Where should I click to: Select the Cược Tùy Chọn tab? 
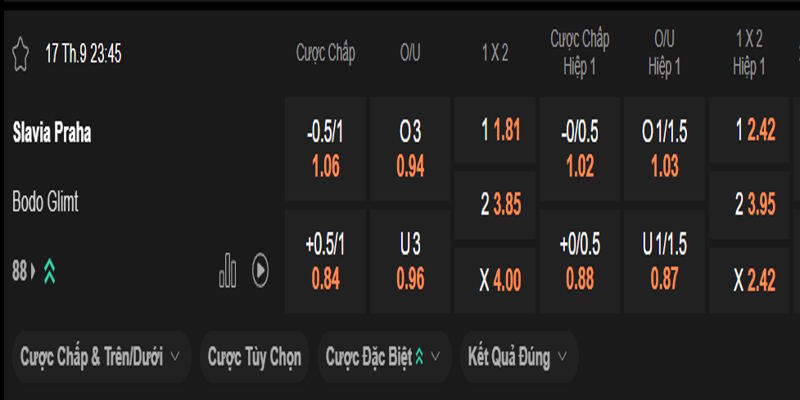[x=255, y=356]
